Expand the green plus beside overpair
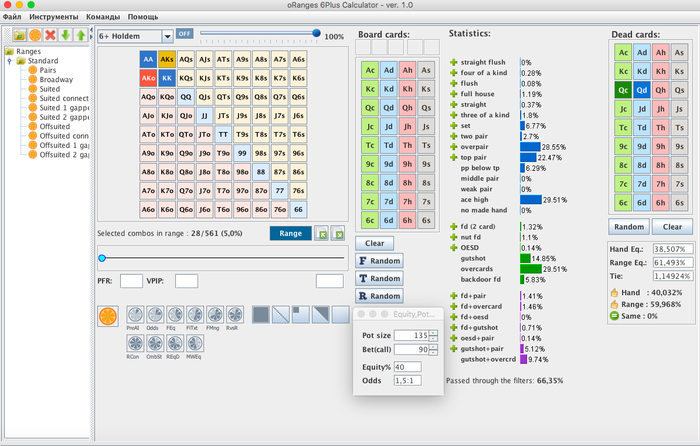The height and width of the screenshot is (446, 700). tap(454, 146)
